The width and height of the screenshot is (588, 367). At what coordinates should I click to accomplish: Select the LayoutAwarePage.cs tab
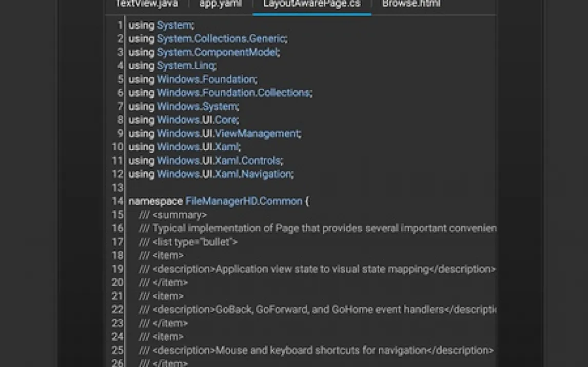311,4
